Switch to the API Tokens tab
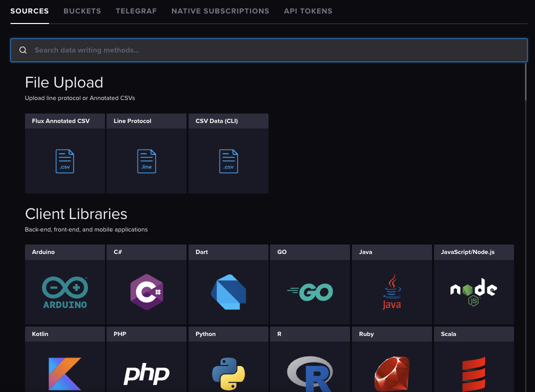The image size is (535, 392). click(x=308, y=11)
